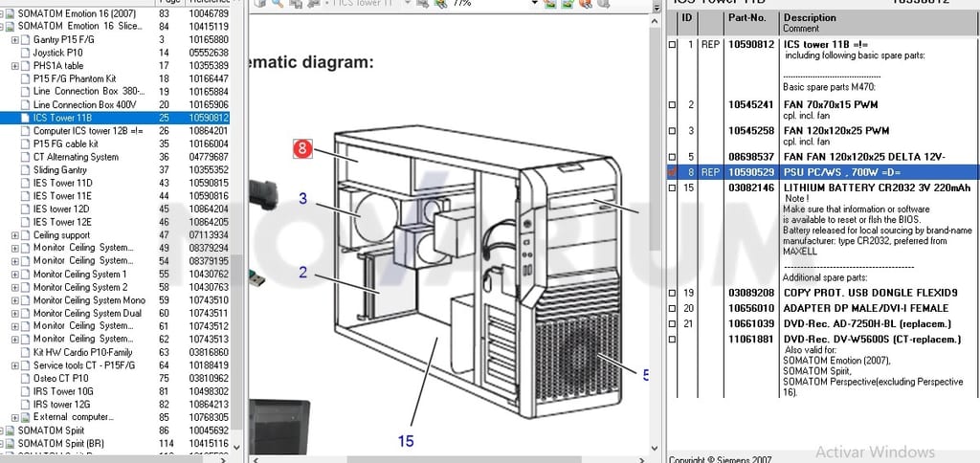The width and height of the screenshot is (980, 463).
Task: Expand the Gantry P15 F/G tree node
Action: (15, 40)
